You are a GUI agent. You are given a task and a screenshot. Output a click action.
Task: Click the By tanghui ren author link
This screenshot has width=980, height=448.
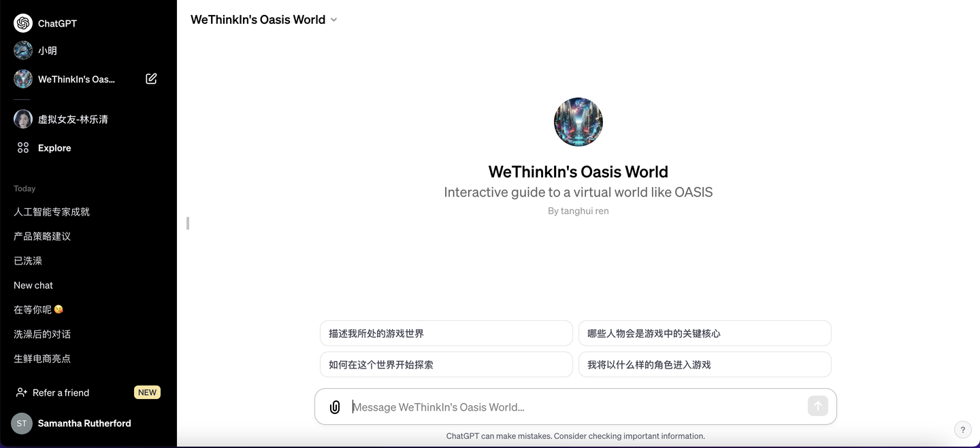coord(578,211)
